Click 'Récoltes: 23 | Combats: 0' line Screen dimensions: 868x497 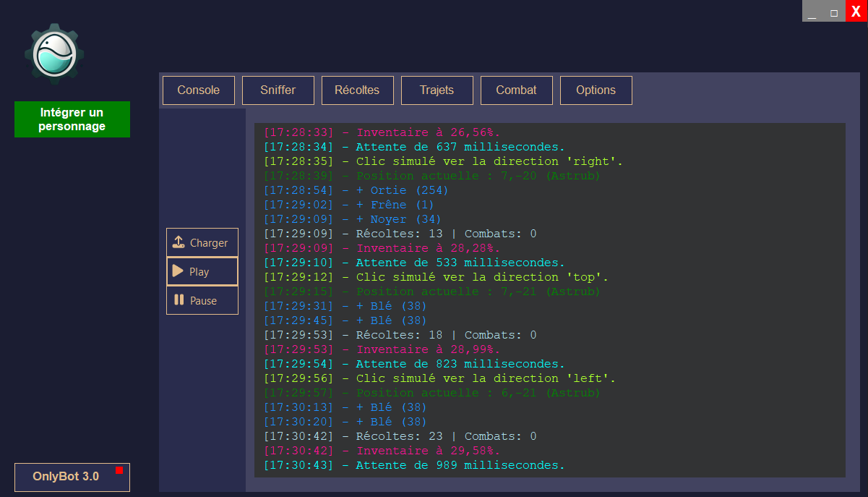400,436
